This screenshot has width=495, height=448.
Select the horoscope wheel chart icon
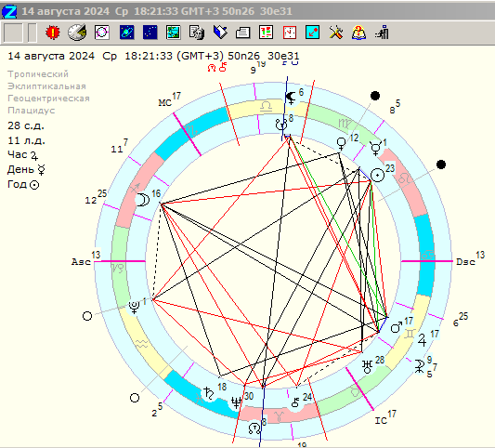tap(102, 33)
